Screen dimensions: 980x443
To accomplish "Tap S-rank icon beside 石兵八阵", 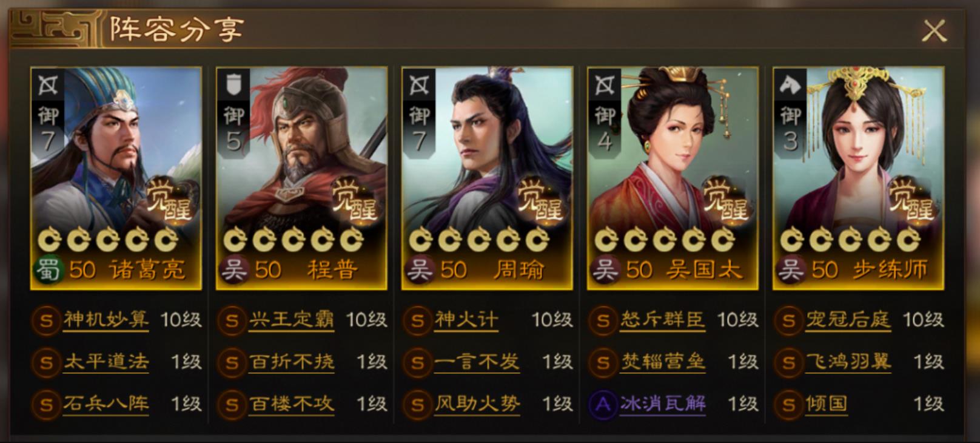I will click(x=46, y=404).
